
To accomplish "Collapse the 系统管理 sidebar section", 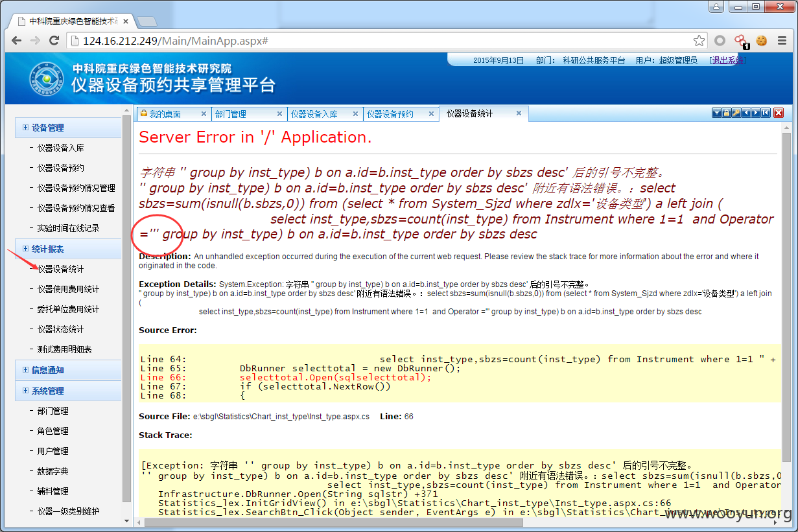I will pyautogui.click(x=67, y=391).
